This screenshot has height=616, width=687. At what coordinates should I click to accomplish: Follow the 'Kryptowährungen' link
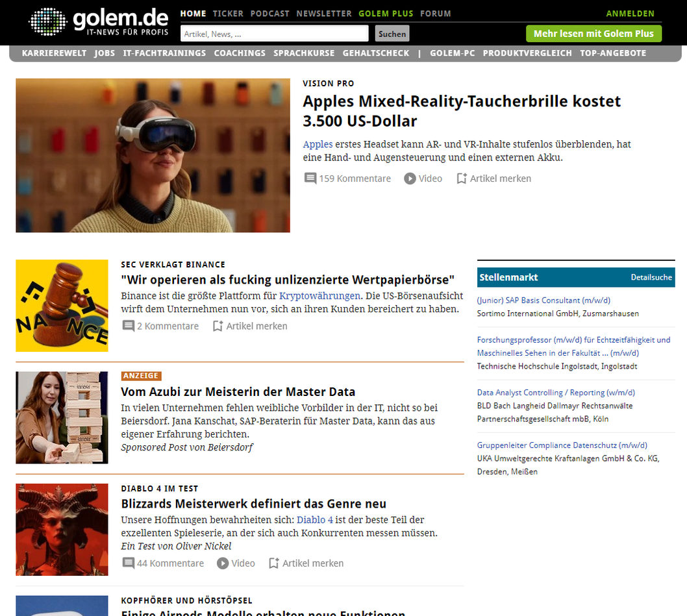[x=320, y=296]
